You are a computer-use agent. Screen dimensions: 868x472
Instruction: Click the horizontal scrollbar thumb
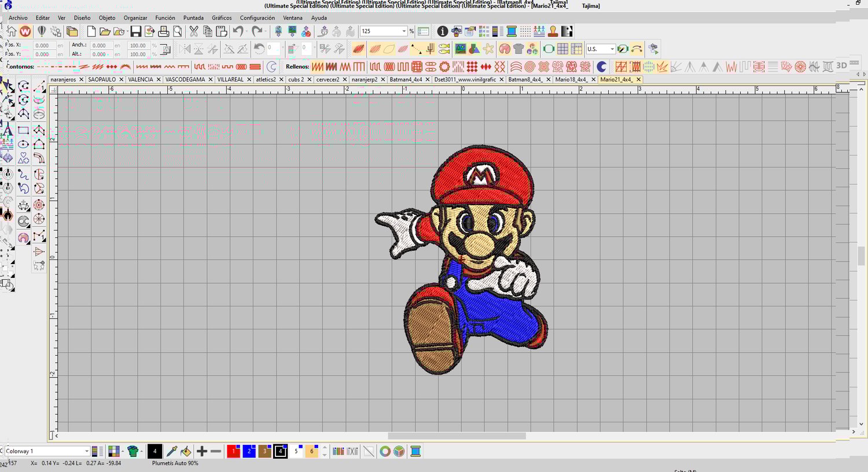tap(457, 436)
